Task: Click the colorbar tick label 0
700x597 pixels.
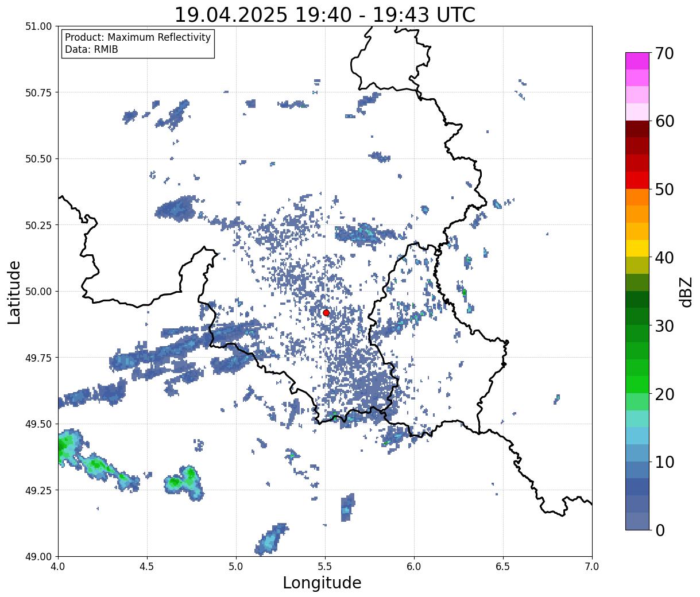Action: 659,530
